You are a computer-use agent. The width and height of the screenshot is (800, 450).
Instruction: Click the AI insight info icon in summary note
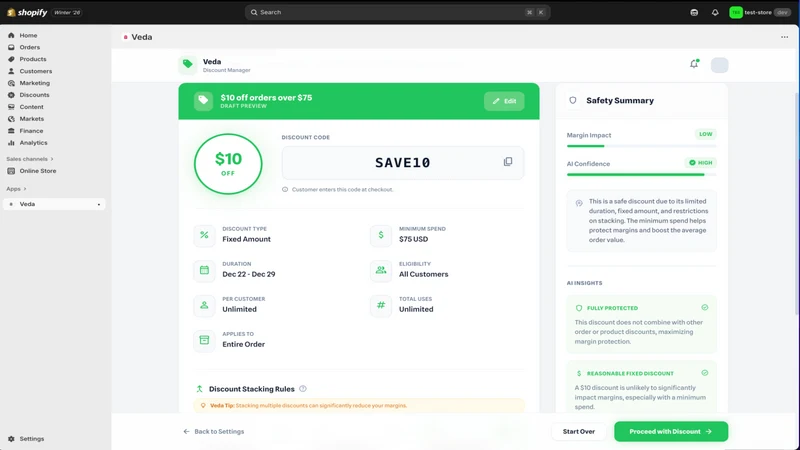tap(579, 203)
